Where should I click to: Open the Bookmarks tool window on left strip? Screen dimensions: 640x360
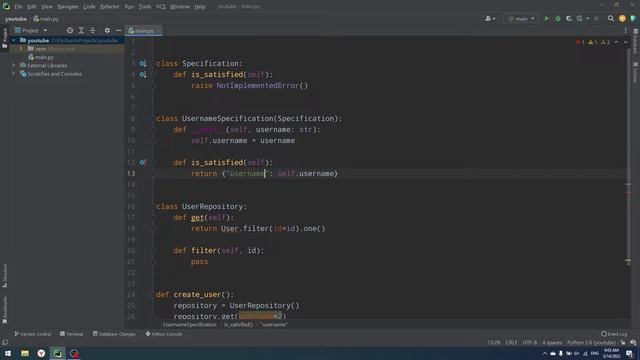tap(5, 310)
